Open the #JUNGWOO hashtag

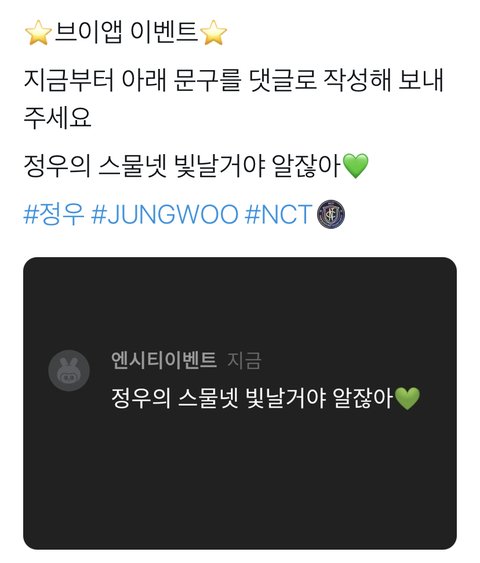(x=165, y=214)
